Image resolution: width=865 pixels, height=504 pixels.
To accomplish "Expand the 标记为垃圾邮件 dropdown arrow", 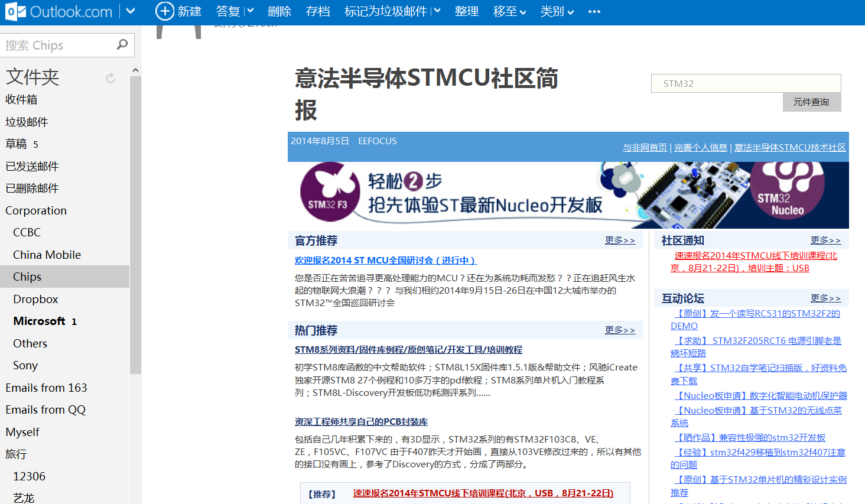I will pyautogui.click(x=437, y=11).
